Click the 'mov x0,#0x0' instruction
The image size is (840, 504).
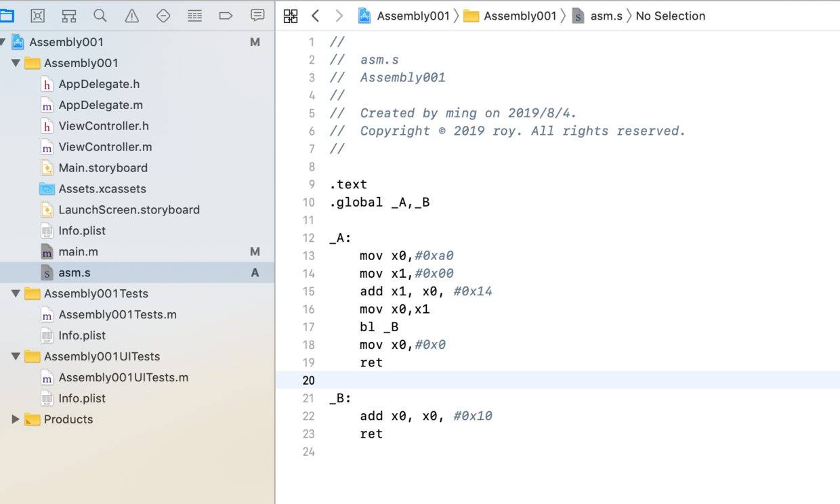[x=403, y=345]
